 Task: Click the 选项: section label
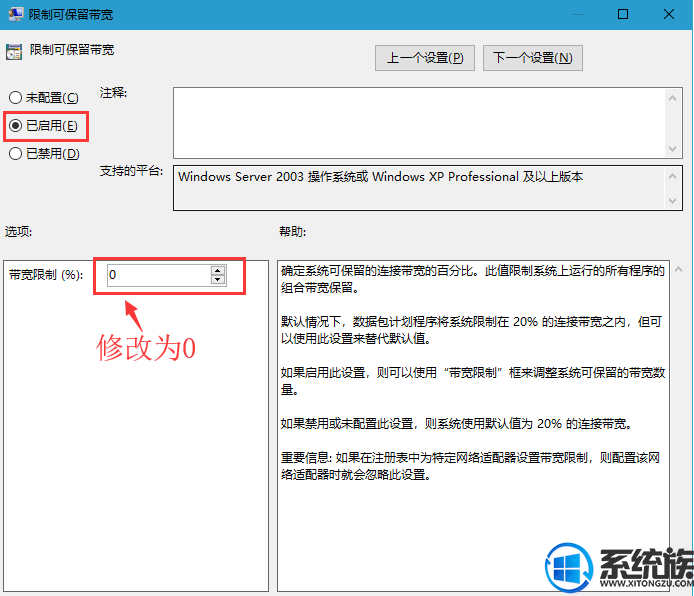pyautogui.click(x=19, y=231)
